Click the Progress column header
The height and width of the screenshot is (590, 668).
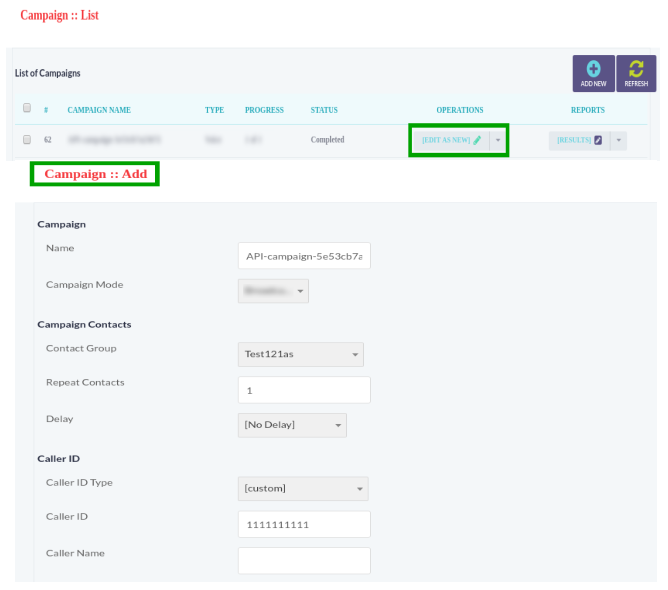tap(264, 110)
